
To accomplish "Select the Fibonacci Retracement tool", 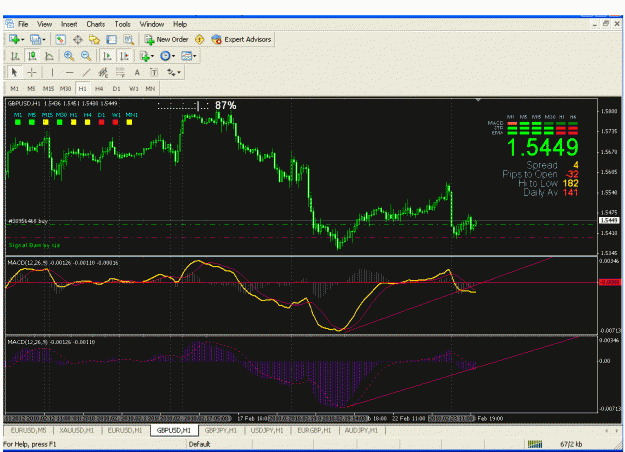I will pyautogui.click(x=120, y=73).
